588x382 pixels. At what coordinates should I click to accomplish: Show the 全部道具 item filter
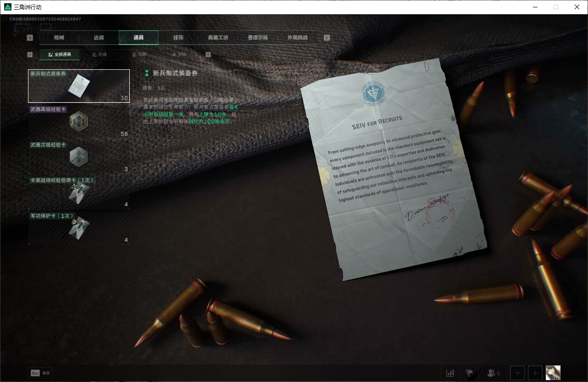[60, 55]
